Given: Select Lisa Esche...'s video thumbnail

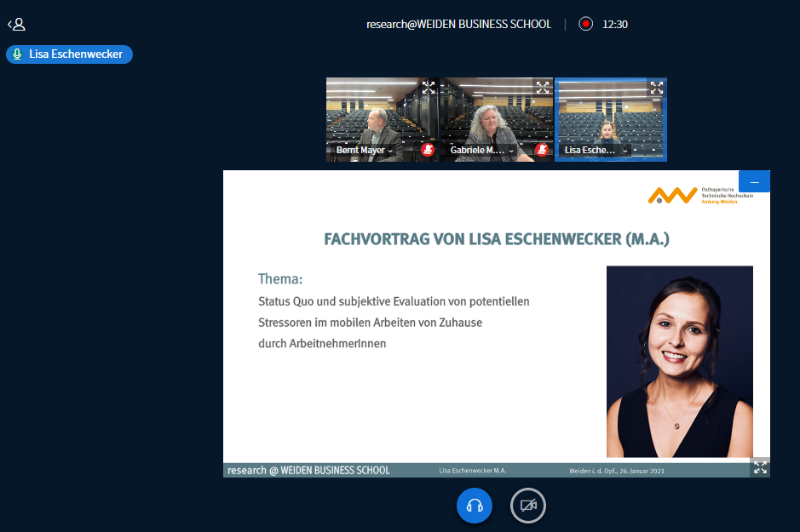Looking at the screenshot, I should 611,119.
